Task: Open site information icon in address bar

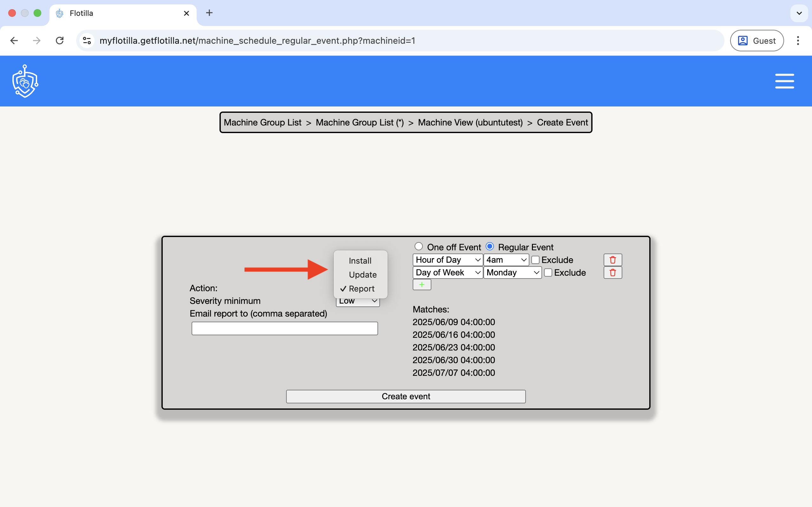Action: [87, 41]
